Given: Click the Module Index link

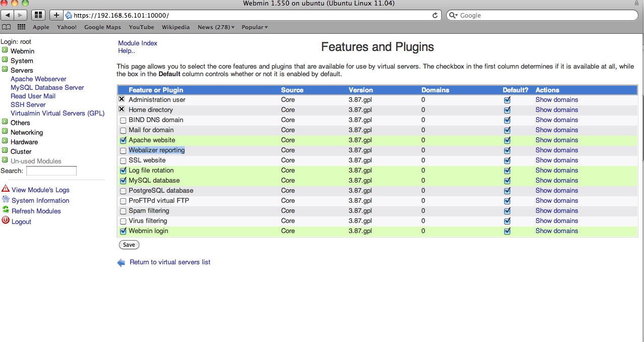Looking at the screenshot, I should [138, 43].
